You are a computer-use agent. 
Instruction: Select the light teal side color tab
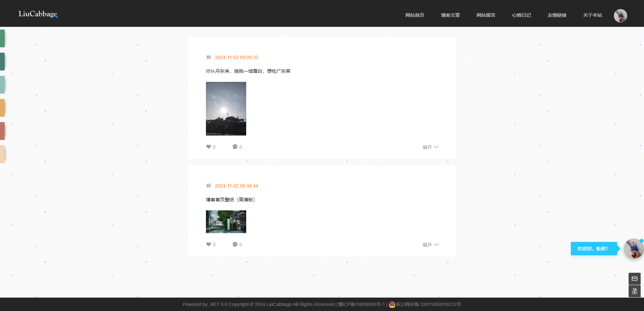2,85
